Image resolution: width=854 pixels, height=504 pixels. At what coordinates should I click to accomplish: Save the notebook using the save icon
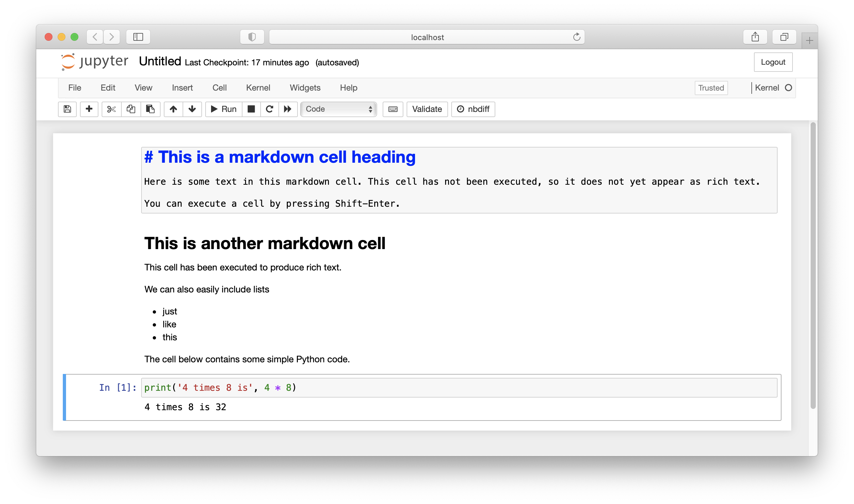(67, 109)
